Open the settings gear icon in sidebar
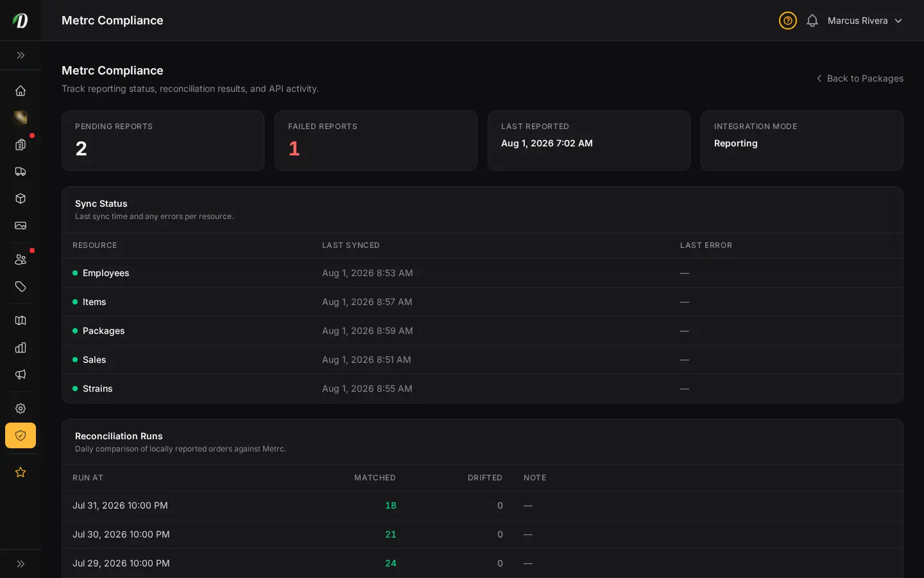The width and height of the screenshot is (924, 578). click(21, 408)
